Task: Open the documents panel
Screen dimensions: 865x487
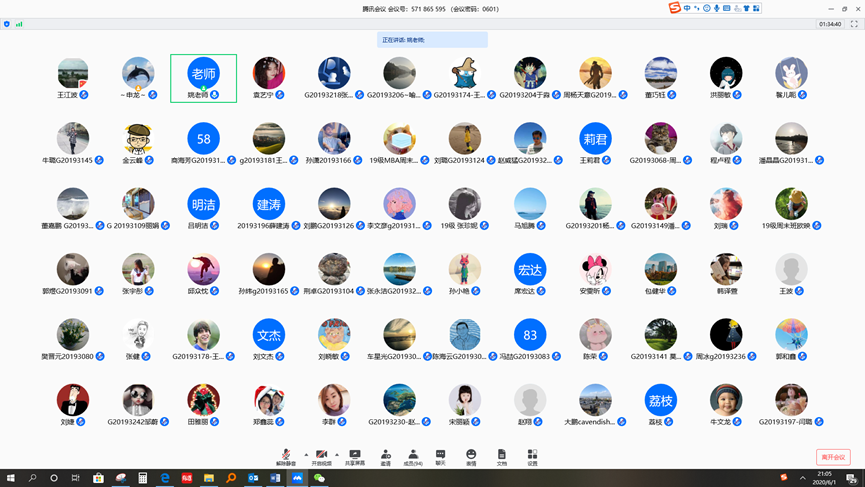Action: click(x=502, y=457)
